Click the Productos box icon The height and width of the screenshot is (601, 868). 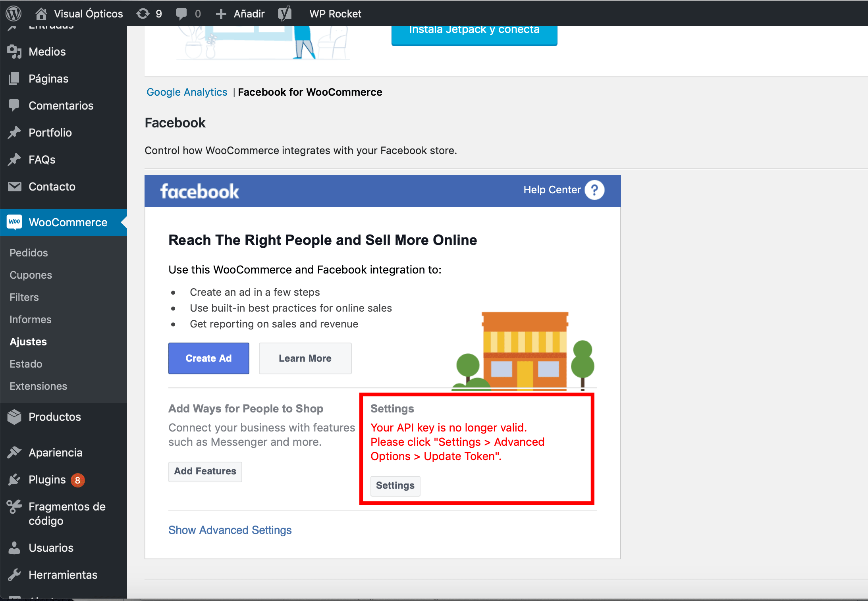(14, 417)
